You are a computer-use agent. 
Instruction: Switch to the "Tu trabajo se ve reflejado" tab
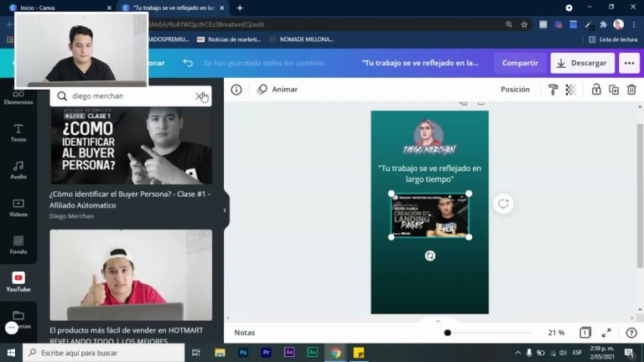pyautogui.click(x=174, y=8)
